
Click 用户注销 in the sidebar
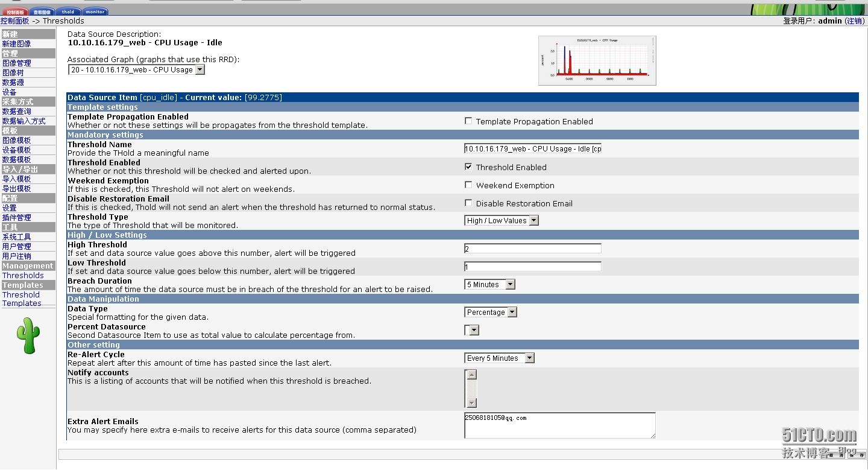click(x=16, y=256)
